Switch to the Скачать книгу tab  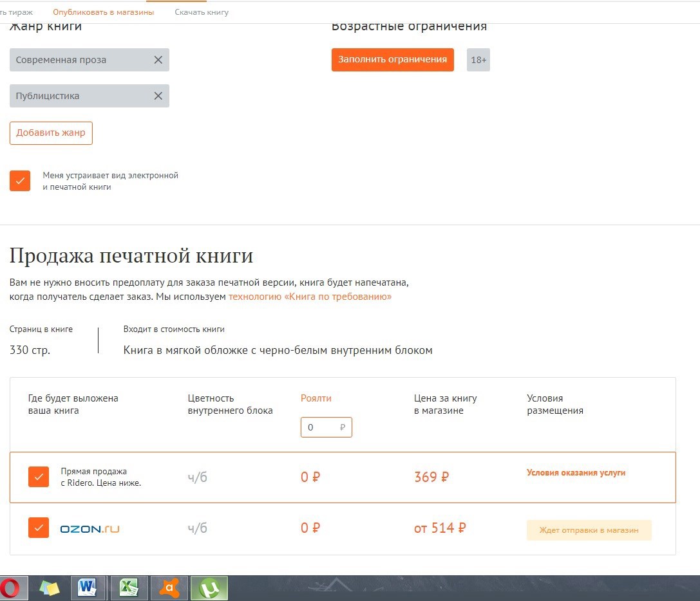(202, 12)
